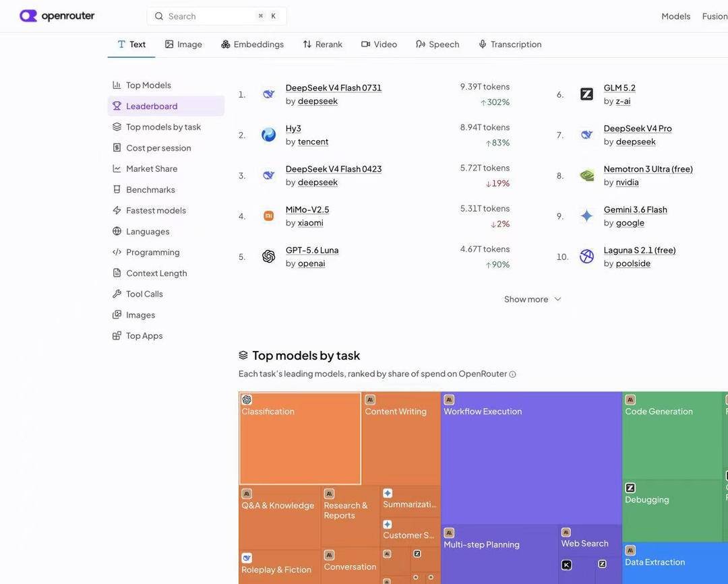728x584 pixels.
Task: Click the OpenAI GPT-5.6 Luna icon
Action: pos(268,257)
